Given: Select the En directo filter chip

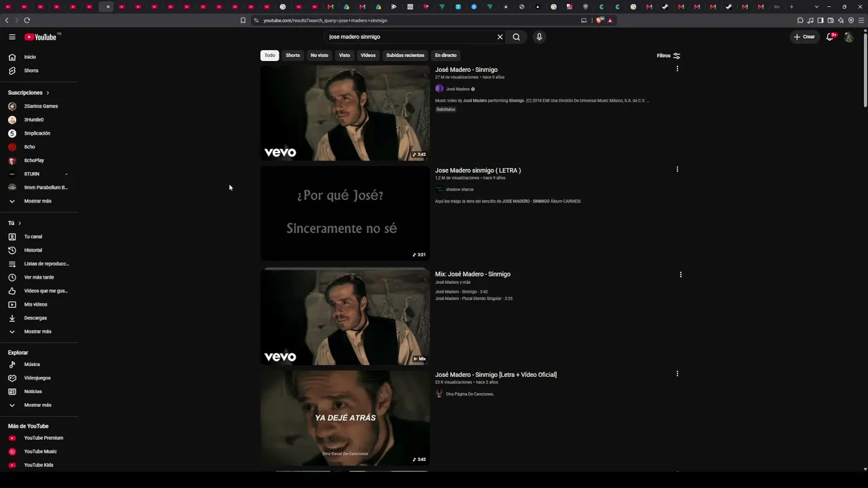Looking at the screenshot, I should point(446,56).
